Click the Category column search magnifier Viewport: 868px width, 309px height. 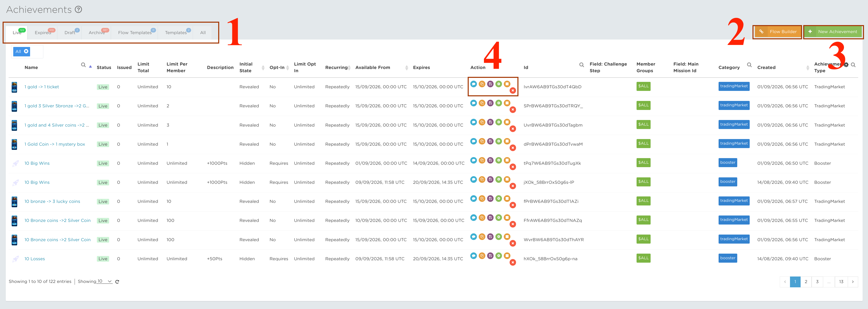point(749,65)
